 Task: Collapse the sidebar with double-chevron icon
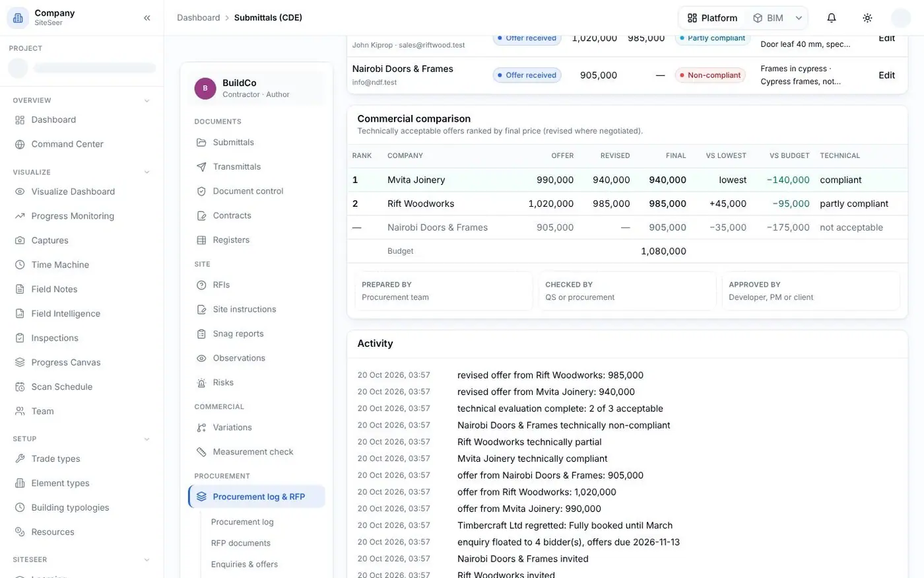[147, 18]
